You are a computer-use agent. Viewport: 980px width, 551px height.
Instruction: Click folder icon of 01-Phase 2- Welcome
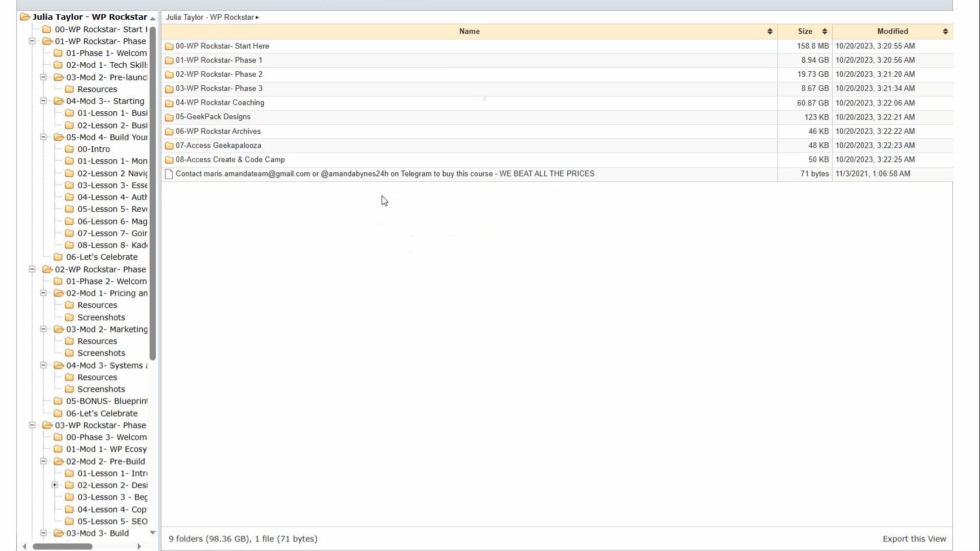click(58, 281)
